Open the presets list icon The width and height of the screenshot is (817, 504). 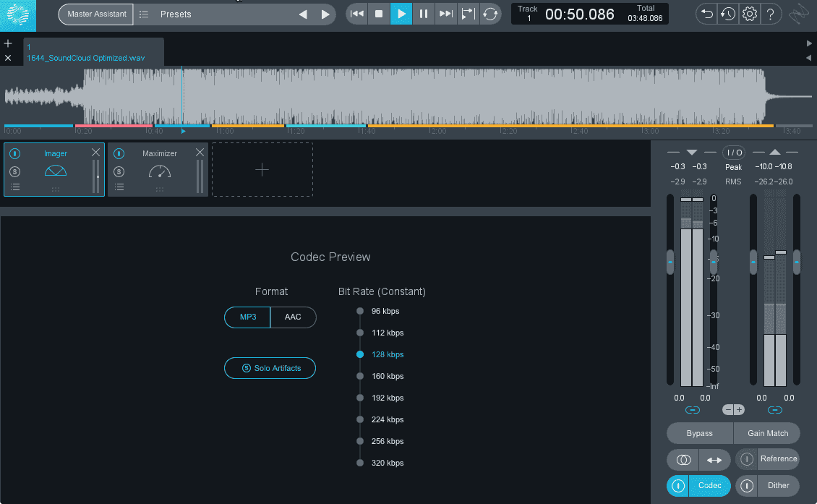144,14
